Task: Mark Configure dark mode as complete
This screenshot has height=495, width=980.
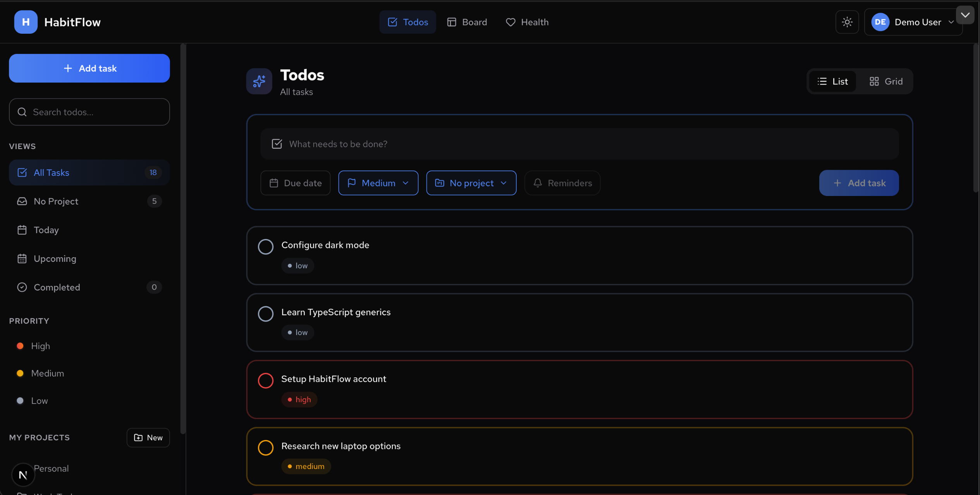Action: pyautogui.click(x=266, y=246)
